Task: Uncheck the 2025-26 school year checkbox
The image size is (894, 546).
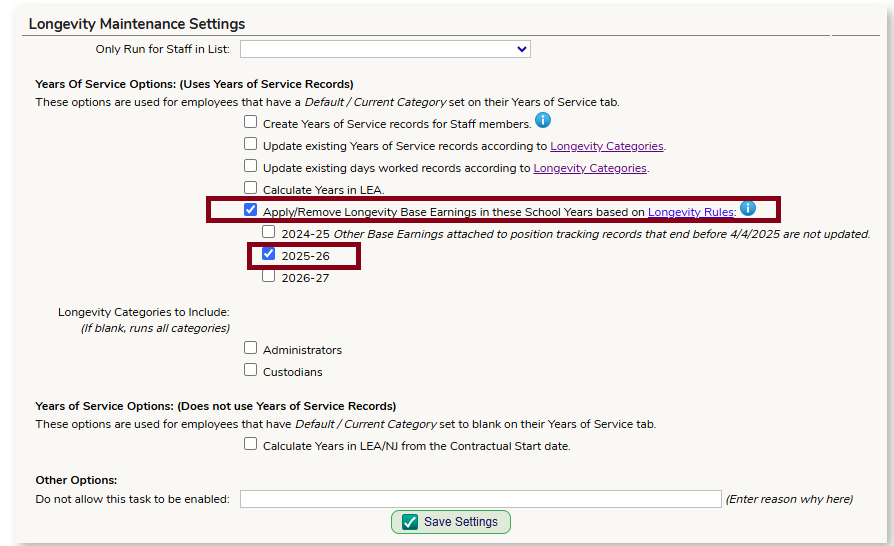Action: [x=269, y=254]
